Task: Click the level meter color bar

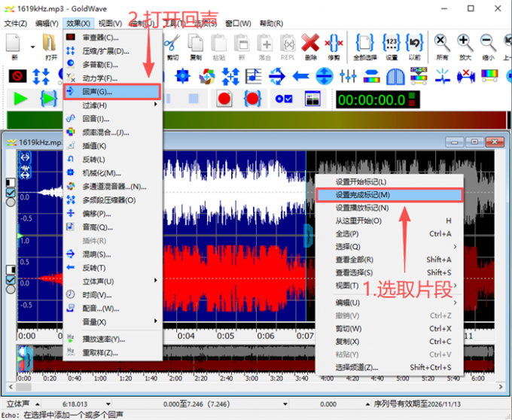Action: (257, 120)
